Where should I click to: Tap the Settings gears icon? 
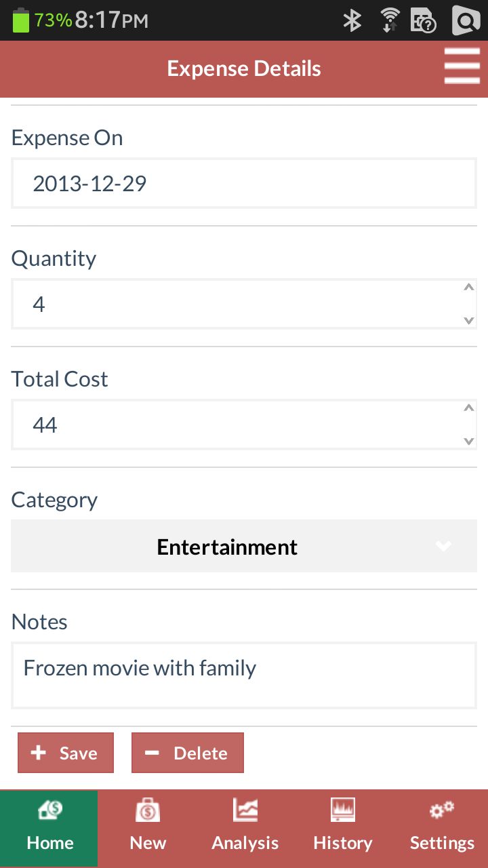click(442, 810)
